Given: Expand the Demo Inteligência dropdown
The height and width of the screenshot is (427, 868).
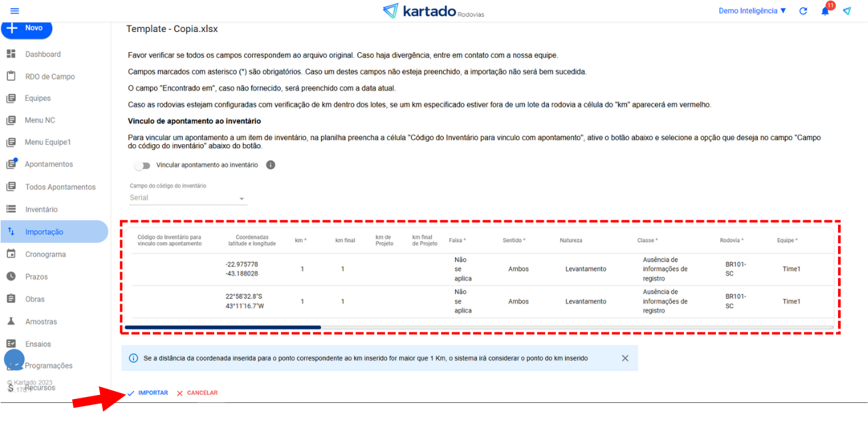Looking at the screenshot, I should click(752, 11).
